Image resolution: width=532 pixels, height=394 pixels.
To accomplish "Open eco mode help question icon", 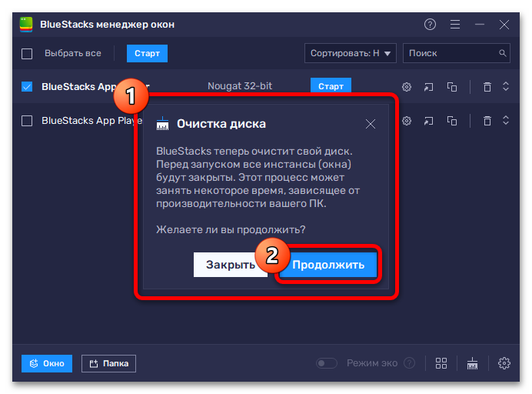I will [409, 363].
